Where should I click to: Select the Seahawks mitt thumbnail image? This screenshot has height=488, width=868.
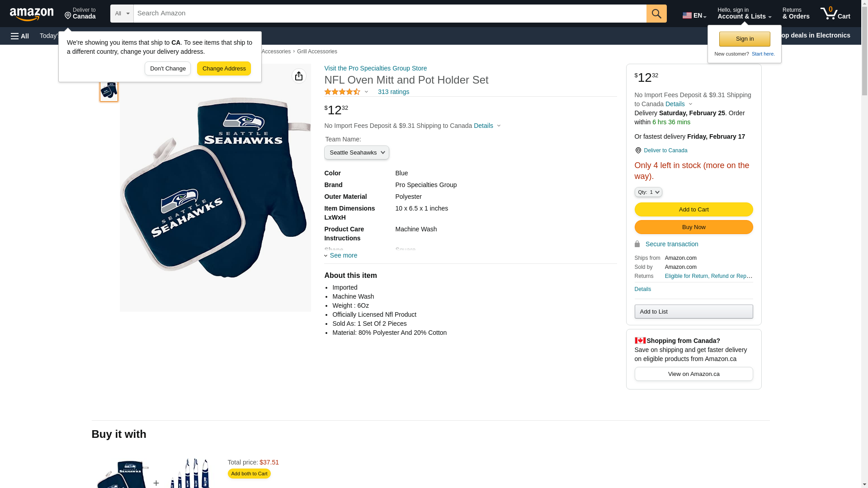pyautogui.click(x=109, y=90)
